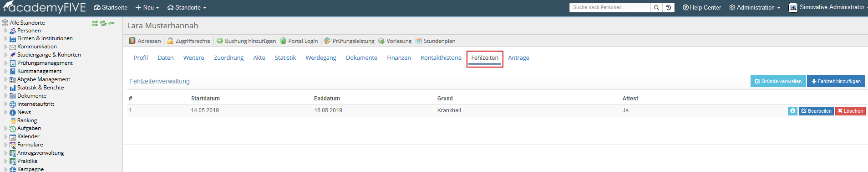Viewport: 868px width, 172px height.
Task: Click the Fehlzeit hinzufügen button
Action: point(836,81)
